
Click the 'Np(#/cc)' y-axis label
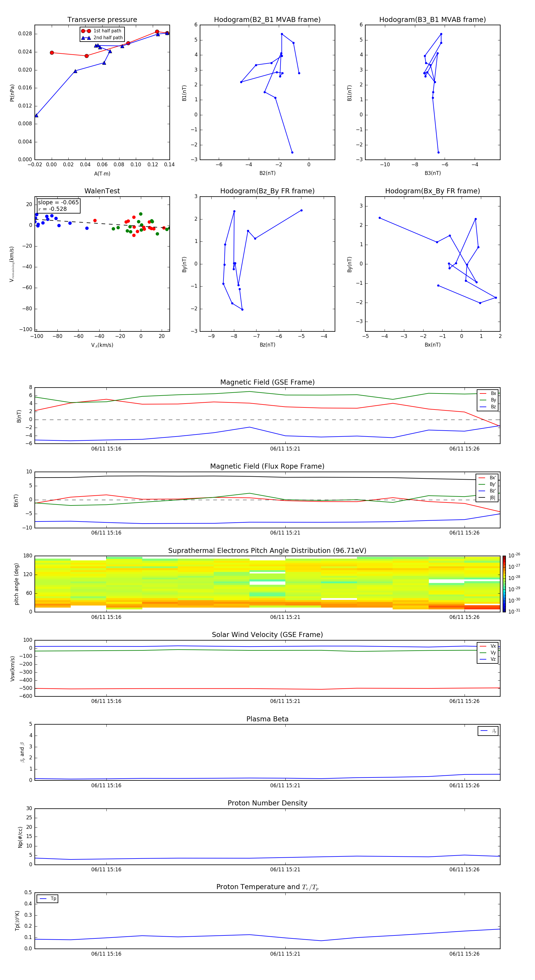[20, 837]
